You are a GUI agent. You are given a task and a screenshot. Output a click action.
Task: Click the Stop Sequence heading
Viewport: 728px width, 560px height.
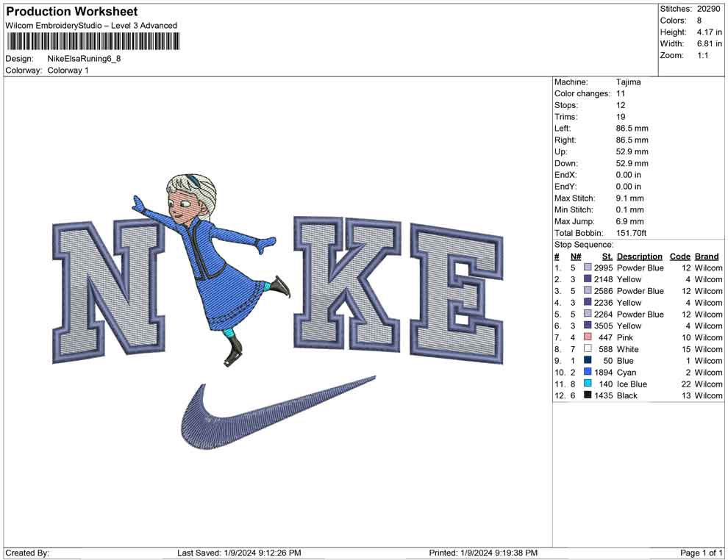(584, 245)
